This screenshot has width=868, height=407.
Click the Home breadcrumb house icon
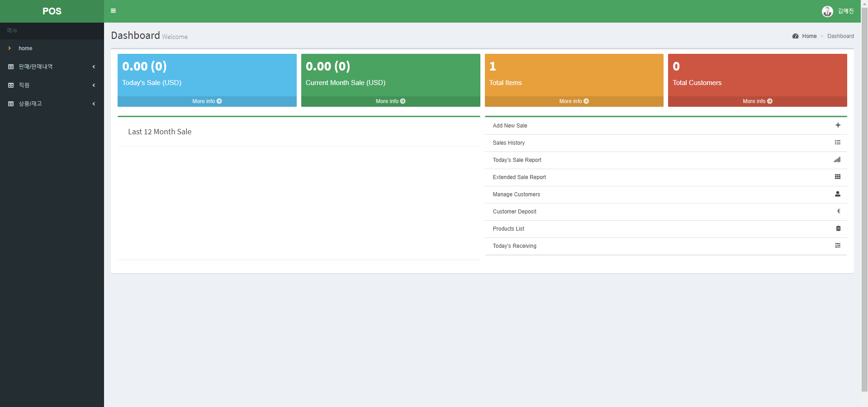point(795,36)
